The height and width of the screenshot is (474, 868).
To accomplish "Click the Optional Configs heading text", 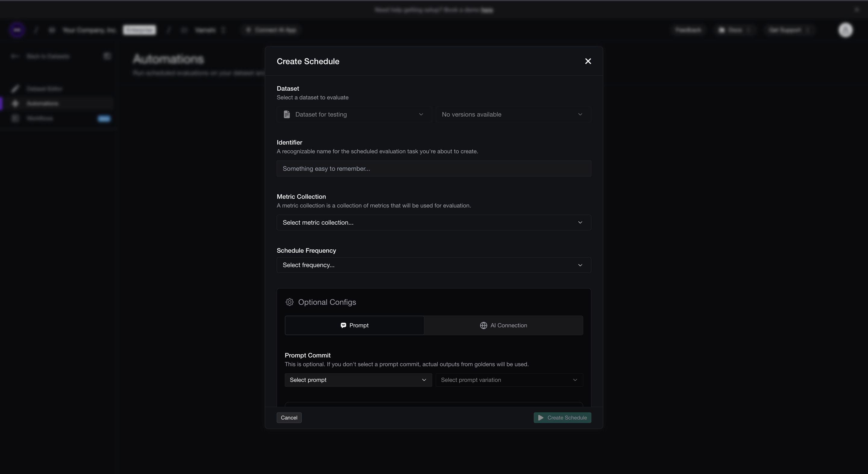I will coord(327,302).
